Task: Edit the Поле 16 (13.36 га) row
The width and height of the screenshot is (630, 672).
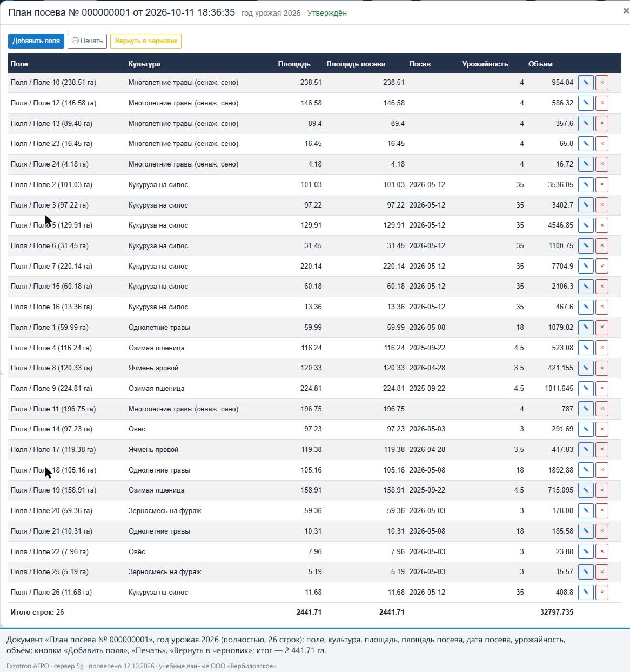Action: point(586,307)
